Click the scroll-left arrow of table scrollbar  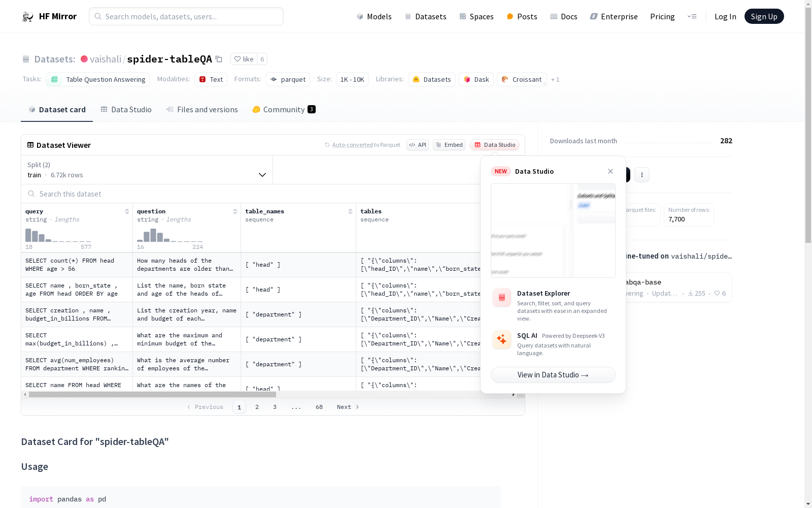[25, 394]
